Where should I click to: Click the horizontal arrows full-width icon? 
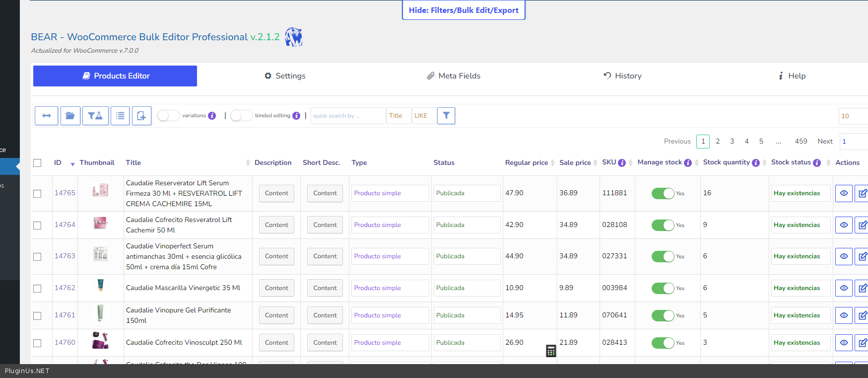point(46,116)
